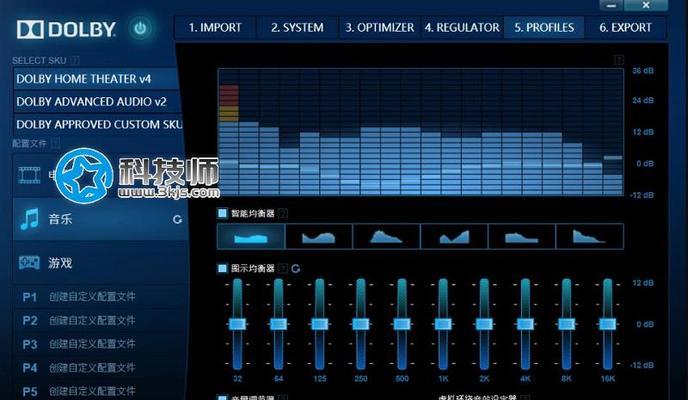This screenshot has width=688, height=400.
Task: Select the 音乐 music note icon
Action: point(29,219)
